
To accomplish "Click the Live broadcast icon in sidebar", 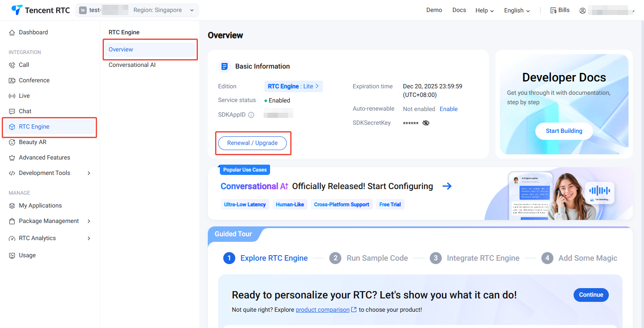I will coord(12,96).
